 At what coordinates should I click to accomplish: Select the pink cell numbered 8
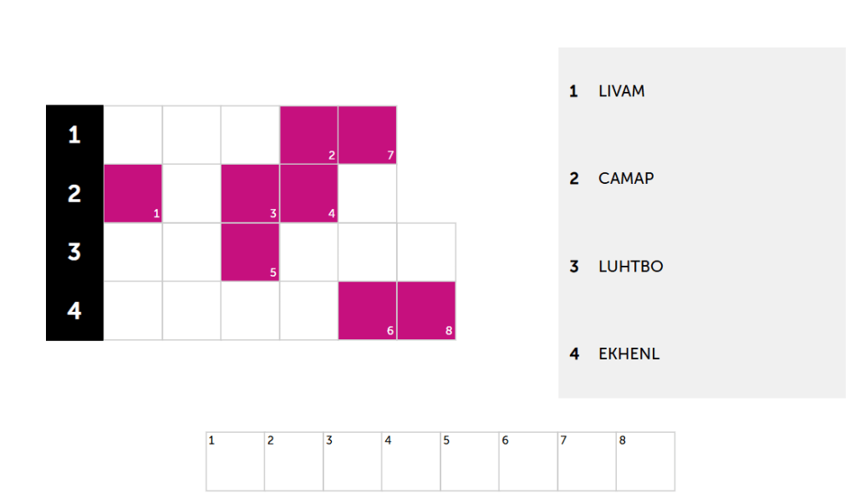click(x=426, y=310)
